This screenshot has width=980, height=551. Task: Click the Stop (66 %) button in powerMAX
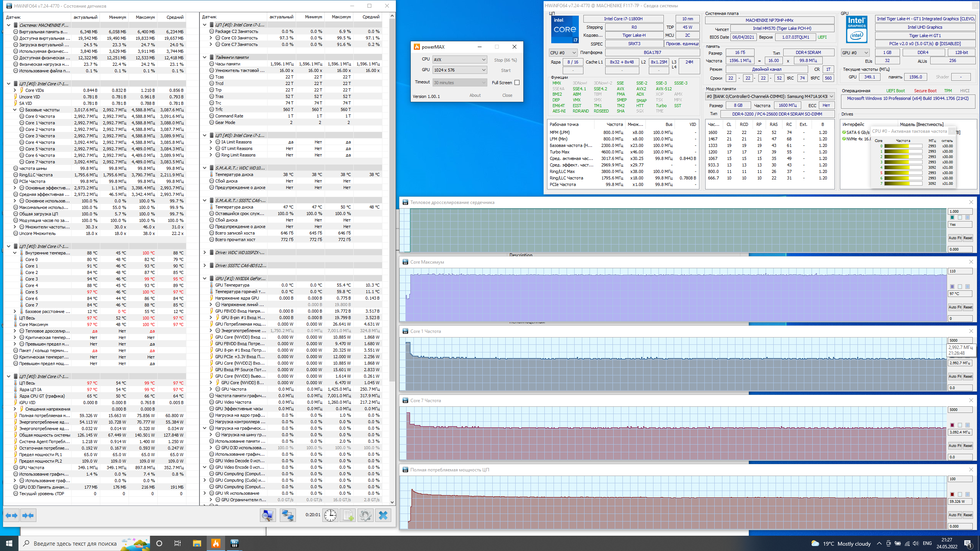click(x=505, y=60)
